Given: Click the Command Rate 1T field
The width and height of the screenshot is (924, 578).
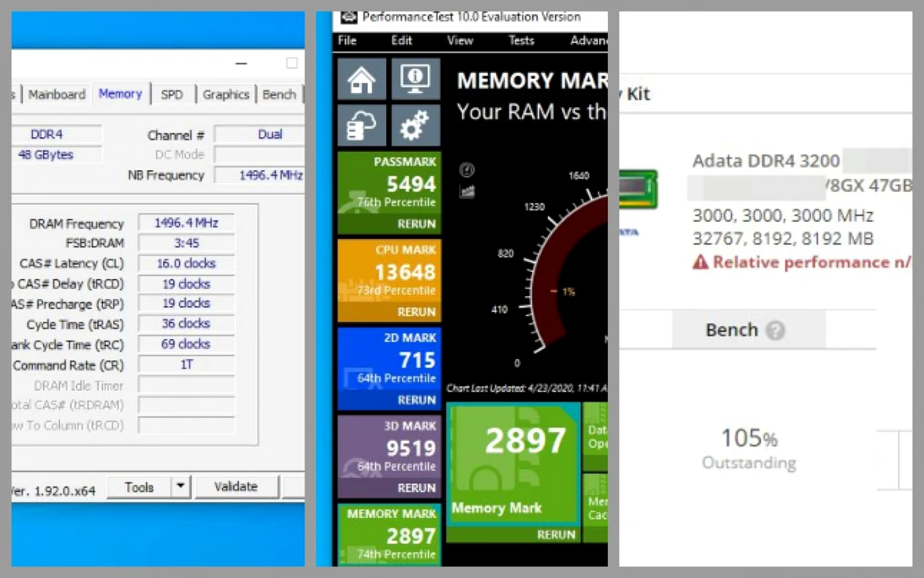Looking at the screenshot, I should click(x=186, y=365).
